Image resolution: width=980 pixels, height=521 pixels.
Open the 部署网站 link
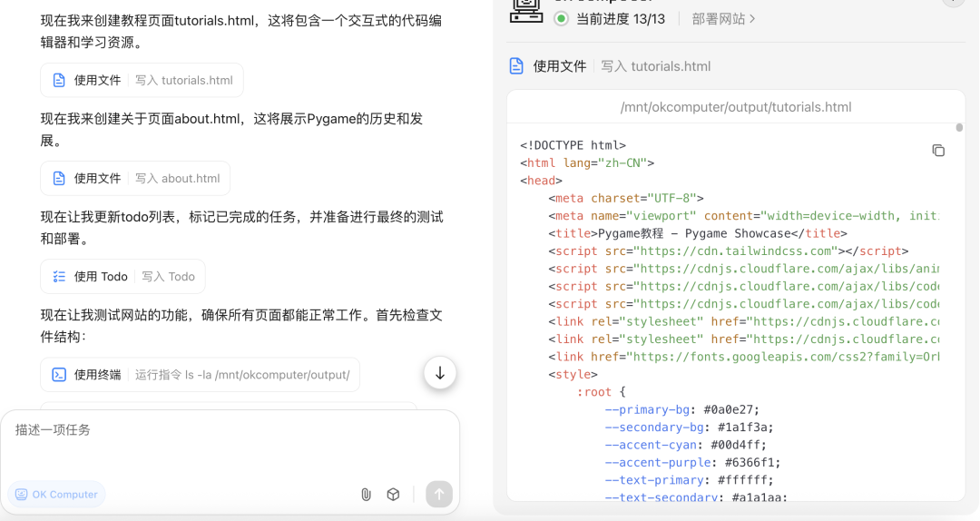tap(718, 19)
